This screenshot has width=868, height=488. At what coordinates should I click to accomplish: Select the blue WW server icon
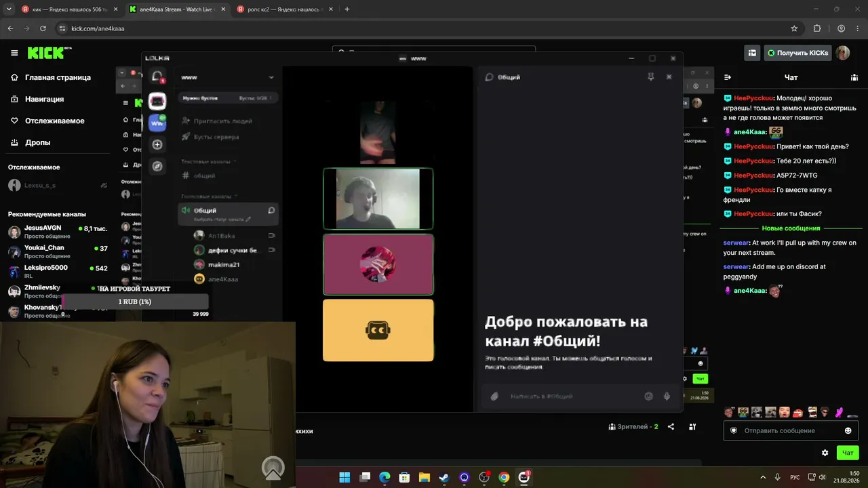tap(157, 123)
